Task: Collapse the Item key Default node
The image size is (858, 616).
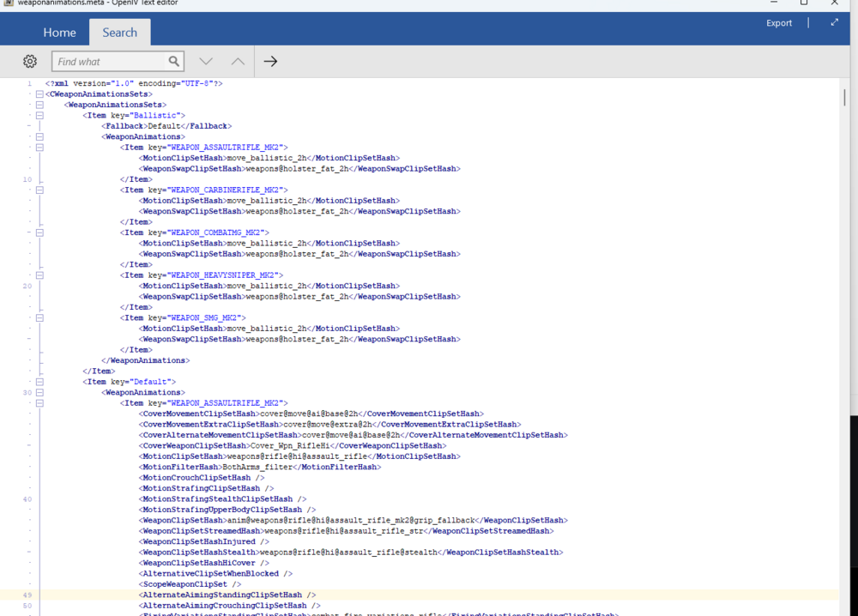Action: pyautogui.click(x=40, y=382)
